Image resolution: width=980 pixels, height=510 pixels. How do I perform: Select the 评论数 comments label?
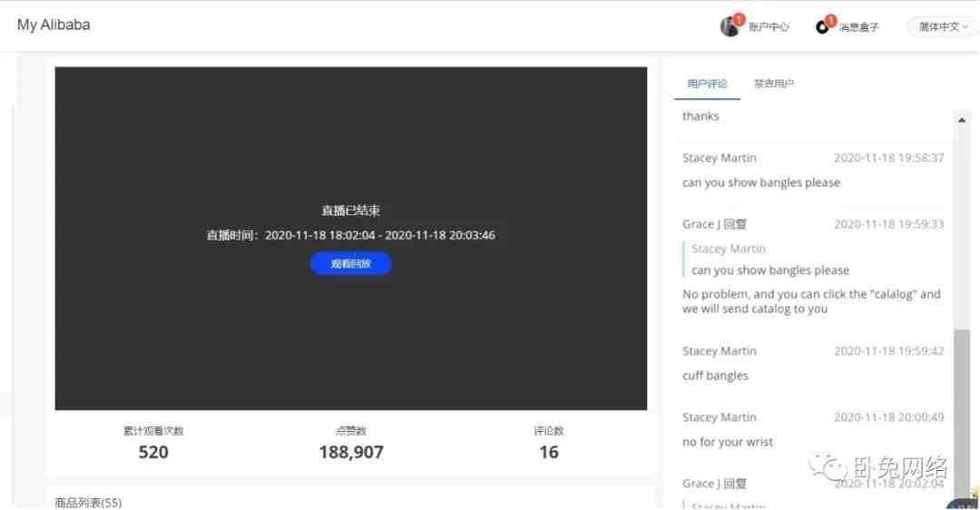click(549, 431)
